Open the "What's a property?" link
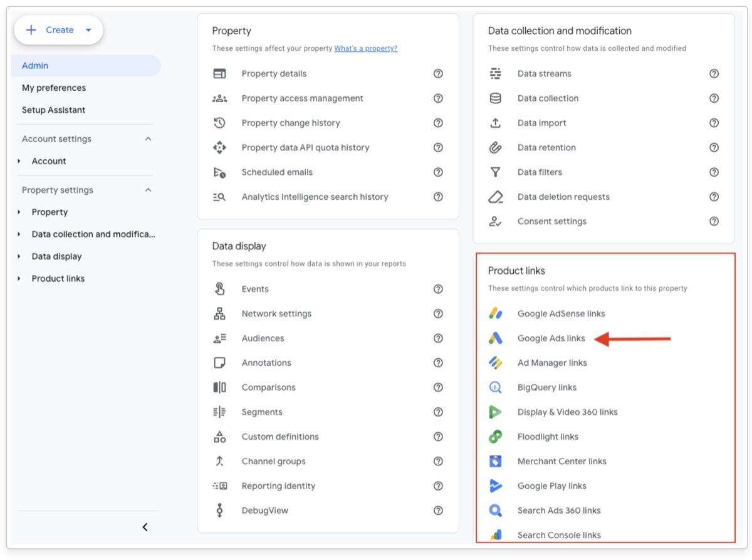The height and width of the screenshot is (560, 752). click(x=366, y=48)
